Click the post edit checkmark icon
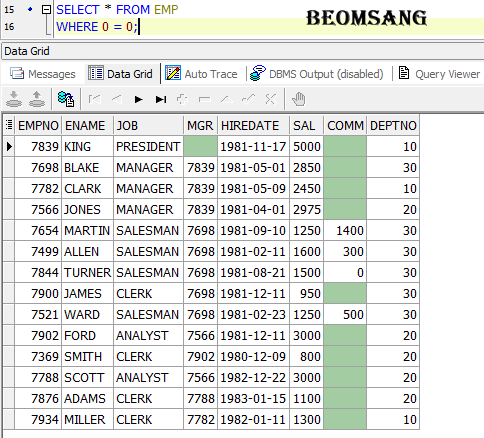Image resolution: width=484 pixels, height=438 pixels. (249, 99)
